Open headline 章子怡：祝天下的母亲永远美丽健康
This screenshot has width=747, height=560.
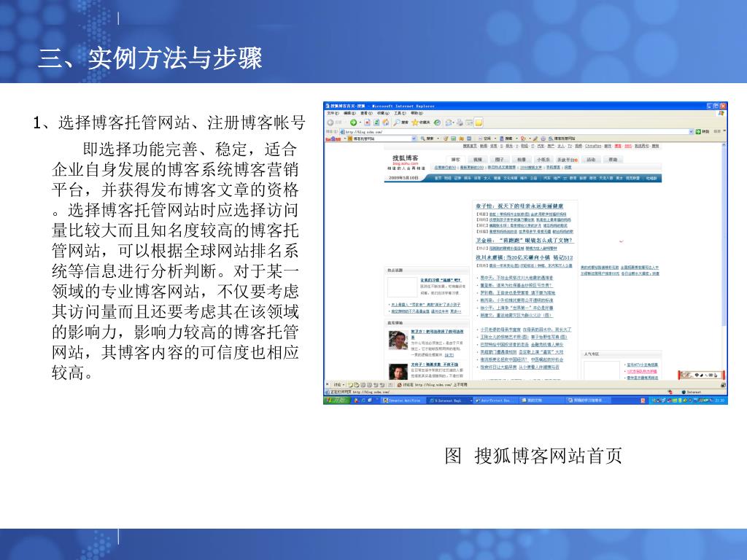pyautogui.click(x=519, y=206)
